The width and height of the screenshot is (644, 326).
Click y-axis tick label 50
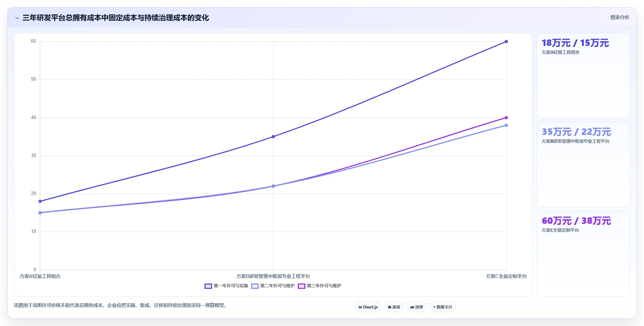33,79
